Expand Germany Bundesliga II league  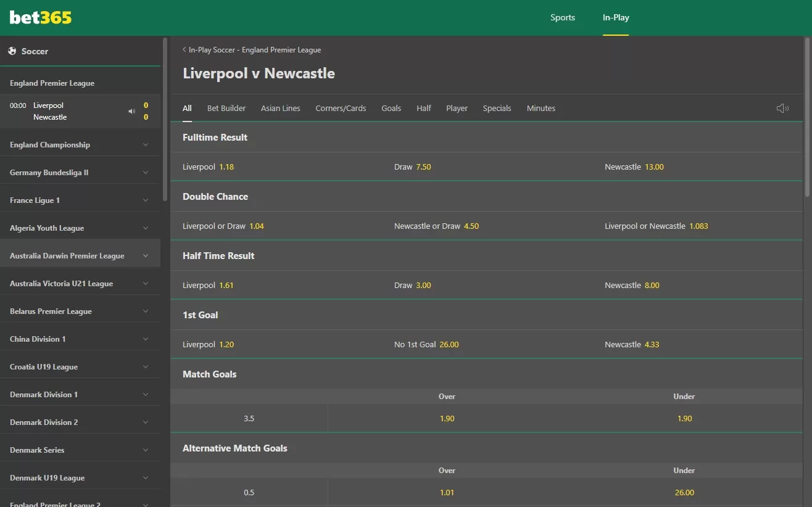point(80,173)
